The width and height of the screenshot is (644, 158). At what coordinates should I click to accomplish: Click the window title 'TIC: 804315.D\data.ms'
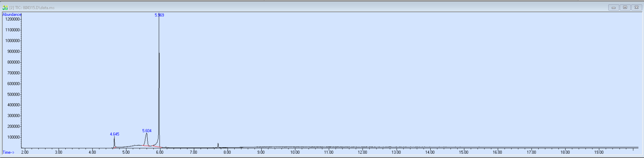[32, 8]
